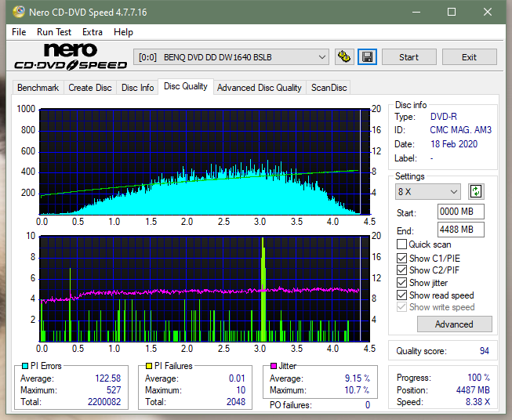This screenshot has width=512, height=420.
Task: Click PI Errors average 122.58
Action: click(107, 378)
